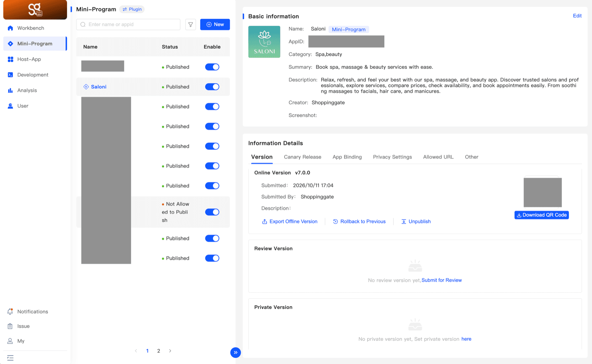Select the Version tab
The height and width of the screenshot is (364, 592).
[262, 157]
